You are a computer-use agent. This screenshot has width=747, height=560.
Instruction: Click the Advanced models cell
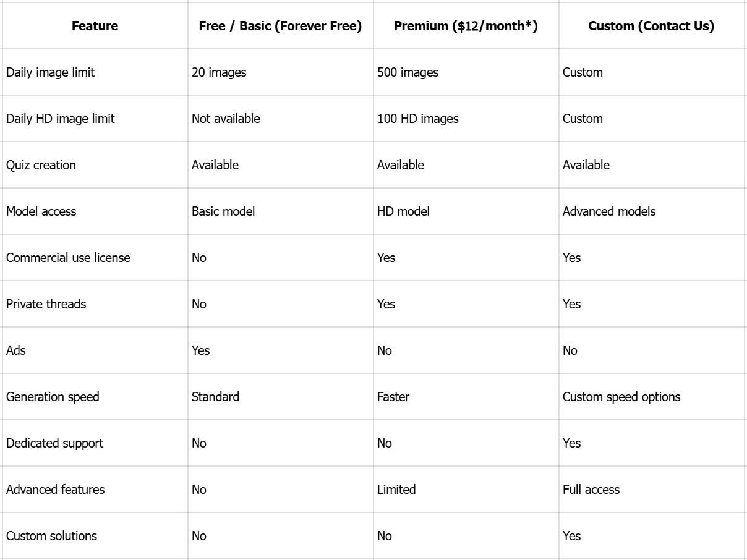coord(609,211)
